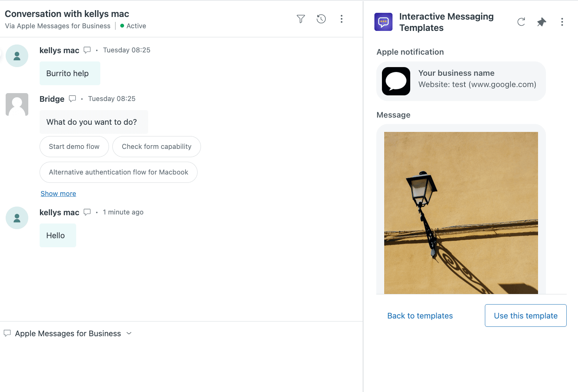Expand Show more reply options
Viewport: 578px width, 392px height.
point(58,193)
